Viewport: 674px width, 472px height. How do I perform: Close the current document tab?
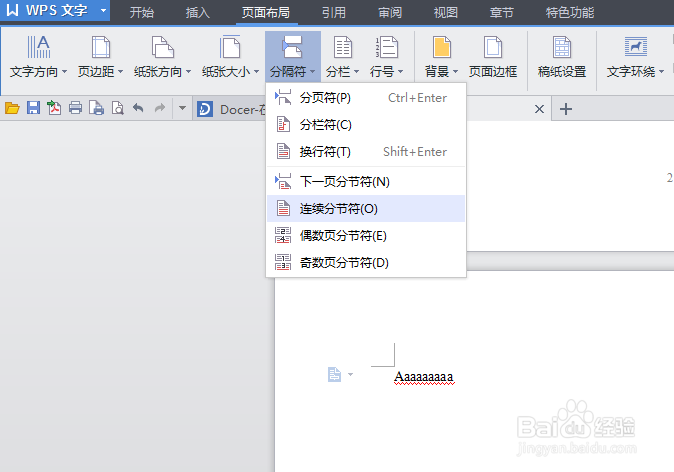(539, 109)
